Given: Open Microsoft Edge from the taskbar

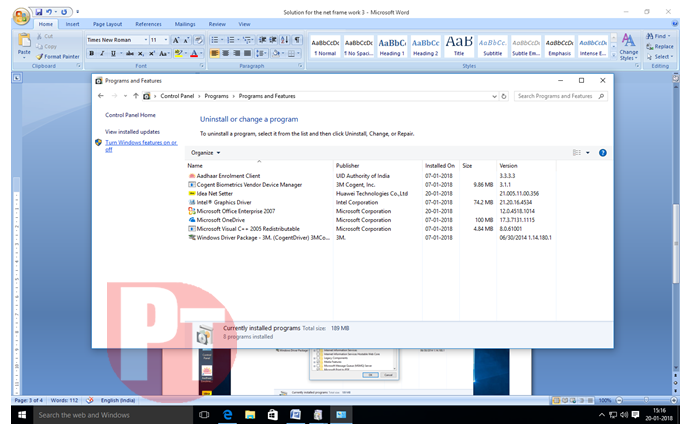Looking at the screenshot, I should click(228, 415).
